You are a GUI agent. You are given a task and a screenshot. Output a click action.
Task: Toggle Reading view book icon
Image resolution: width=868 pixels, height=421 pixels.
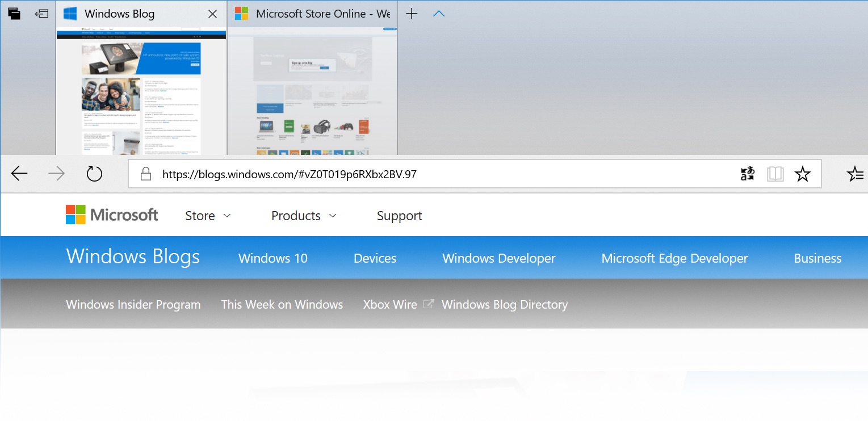pos(775,174)
